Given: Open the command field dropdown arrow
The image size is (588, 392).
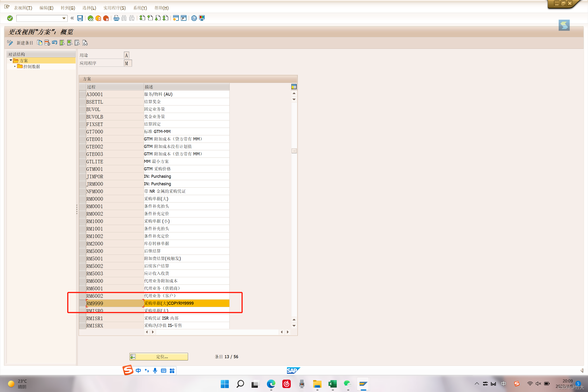Looking at the screenshot, I should click(x=64, y=18).
